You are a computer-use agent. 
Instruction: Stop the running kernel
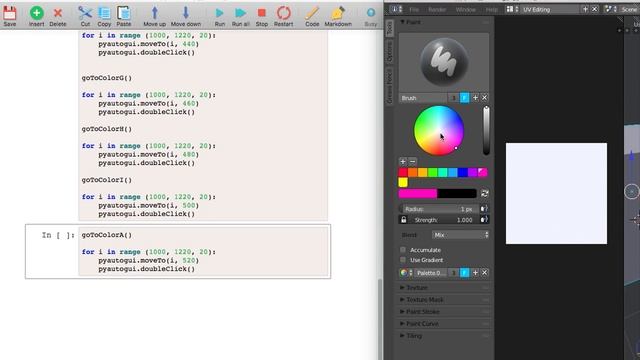(262, 13)
